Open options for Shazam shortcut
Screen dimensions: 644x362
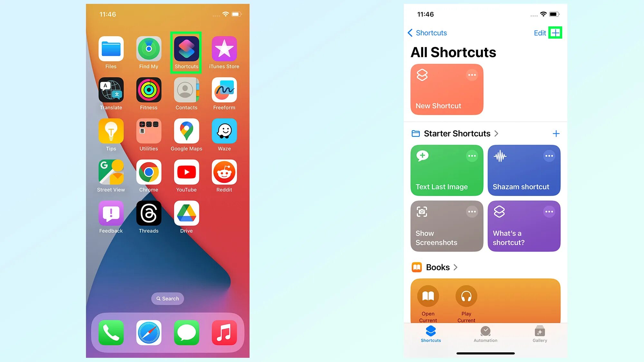549,156
